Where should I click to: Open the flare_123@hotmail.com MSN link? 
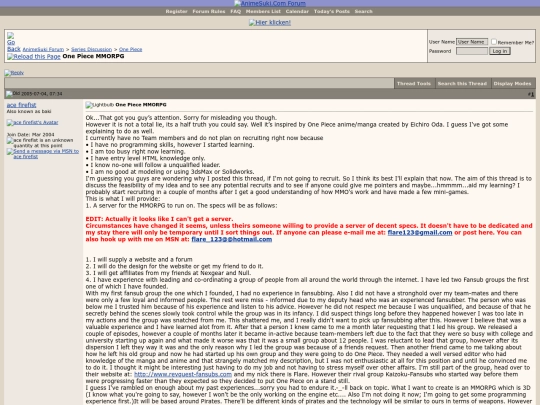[x=232, y=239]
